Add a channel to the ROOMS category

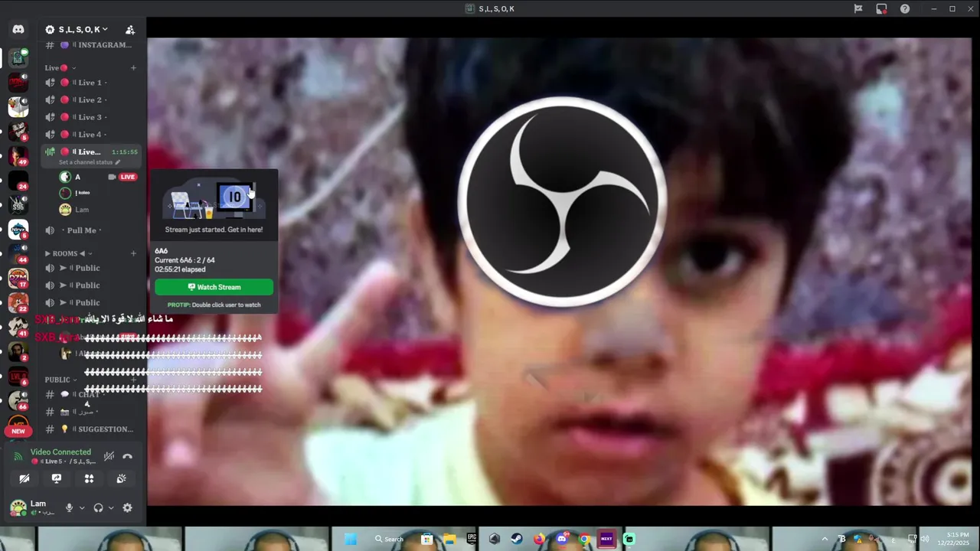click(133, 253)
